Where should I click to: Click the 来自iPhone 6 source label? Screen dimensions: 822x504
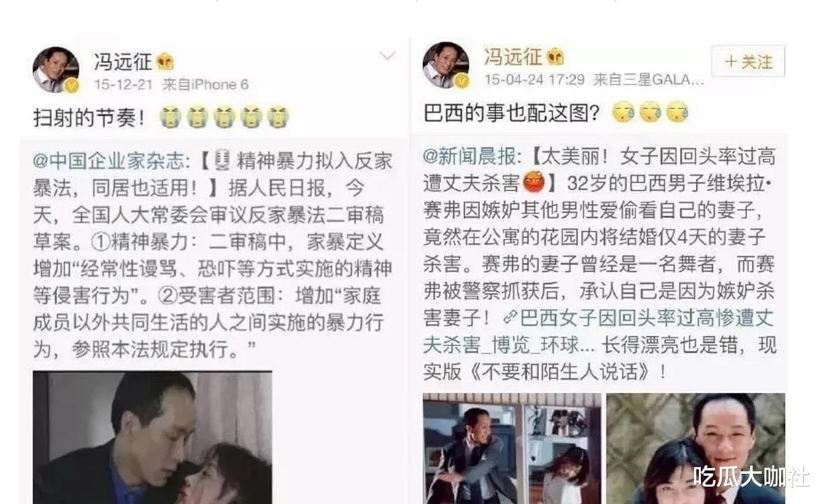205,85
